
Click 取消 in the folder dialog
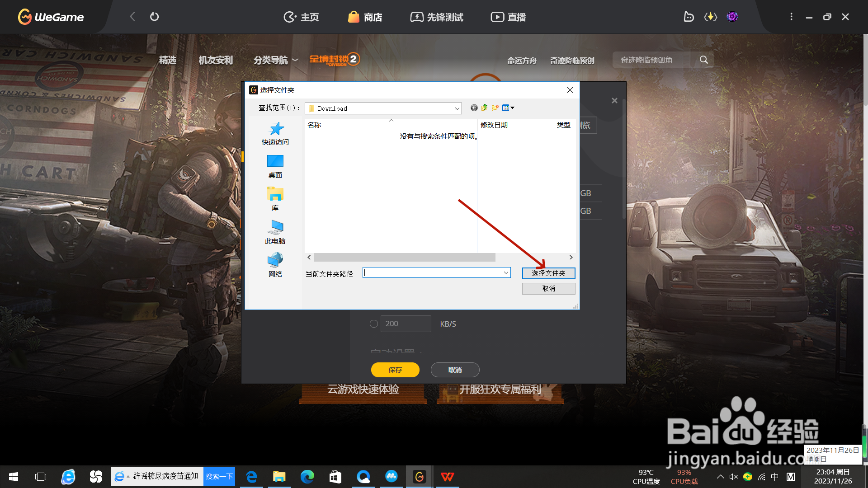[548, 288]
